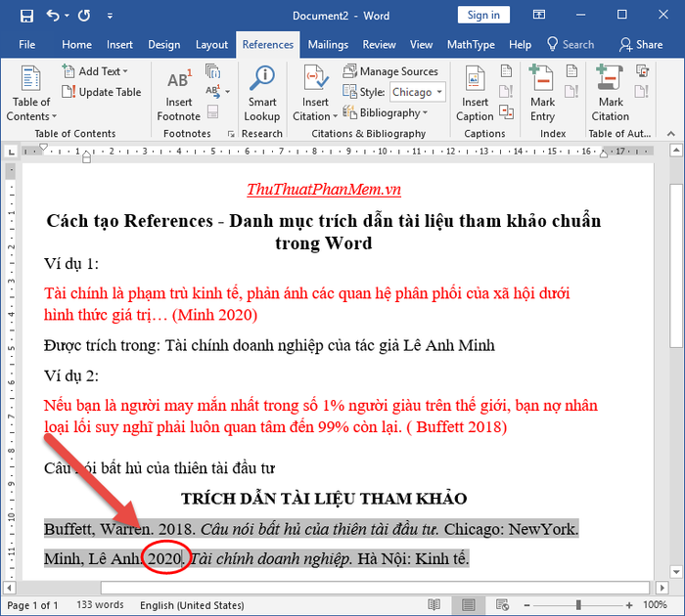Click the Show Notes icon
This screenshot has height=616, width=685.
coord(212,112)
